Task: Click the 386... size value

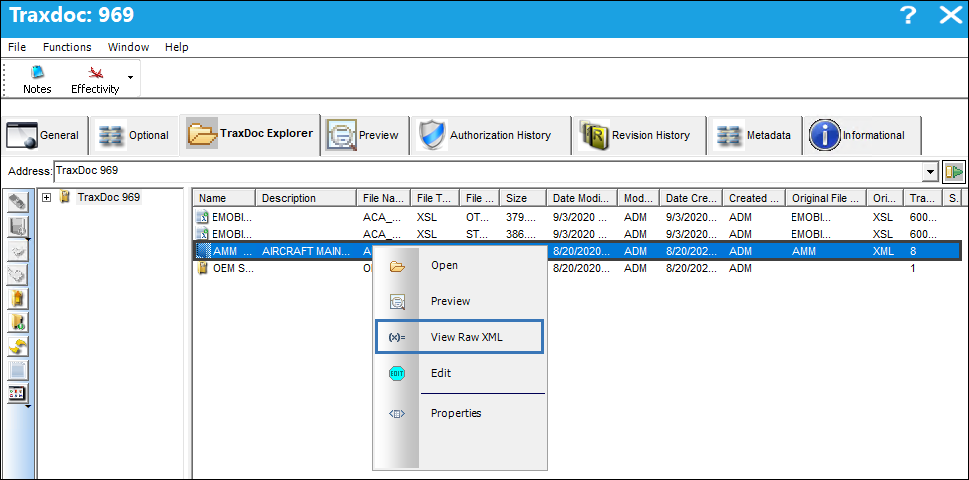Action: (519, 234)
